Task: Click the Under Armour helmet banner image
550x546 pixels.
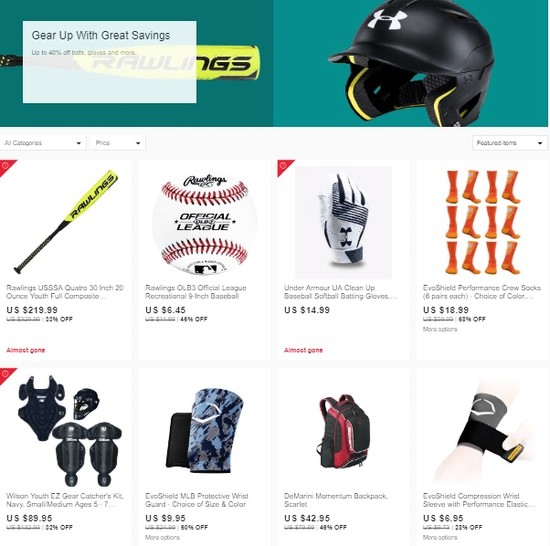Action: pos(411,63)
